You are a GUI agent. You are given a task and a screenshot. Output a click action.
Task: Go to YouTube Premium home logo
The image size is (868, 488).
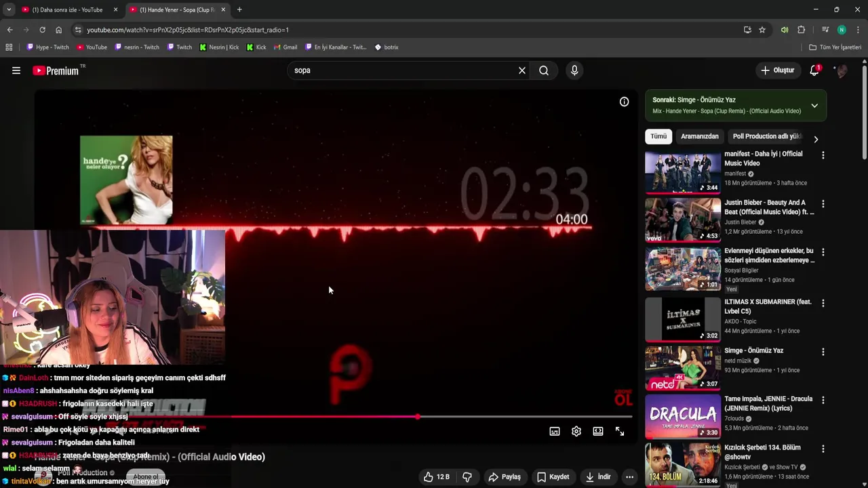click(x=56, y=70)
